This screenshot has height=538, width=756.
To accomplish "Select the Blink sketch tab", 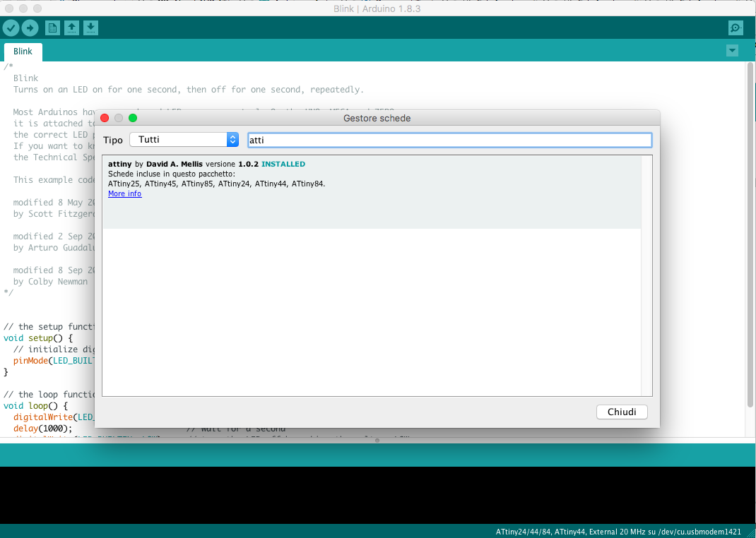I will (23, 52).
